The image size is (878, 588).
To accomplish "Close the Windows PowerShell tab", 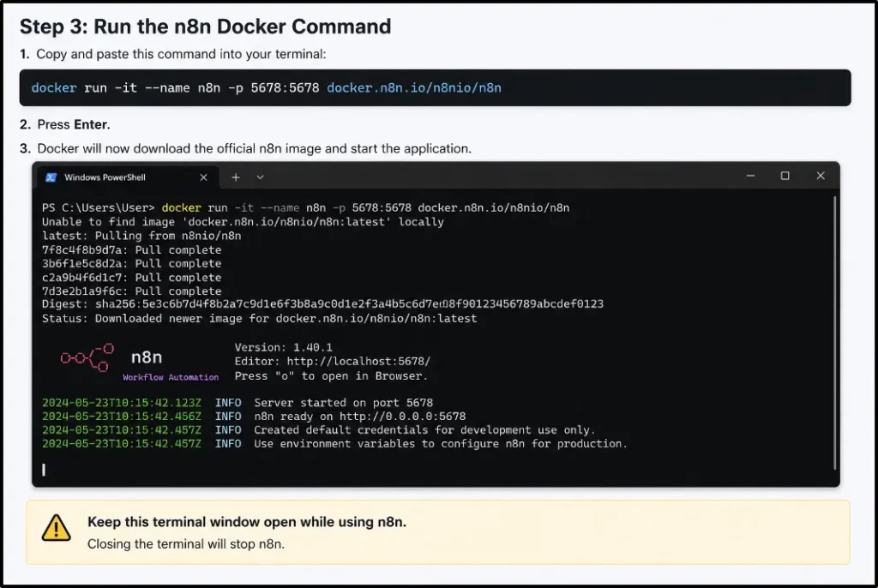I will pos(204,177).
